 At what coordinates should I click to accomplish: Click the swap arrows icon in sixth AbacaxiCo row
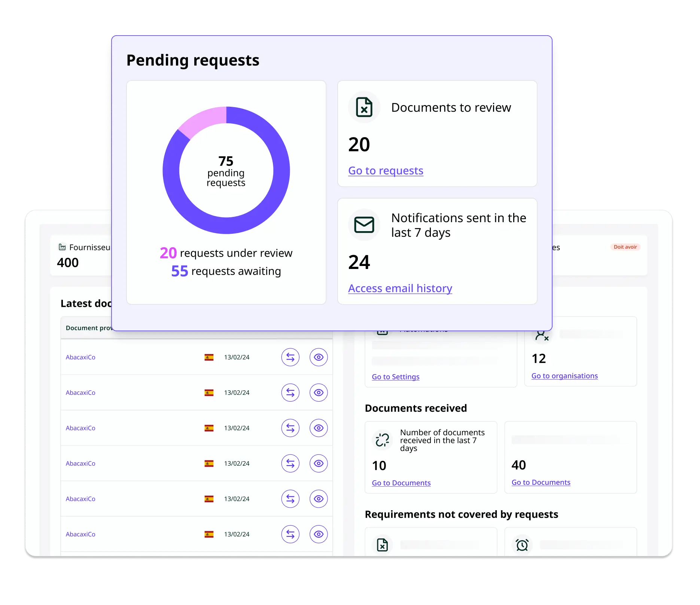tap(290, 534)
